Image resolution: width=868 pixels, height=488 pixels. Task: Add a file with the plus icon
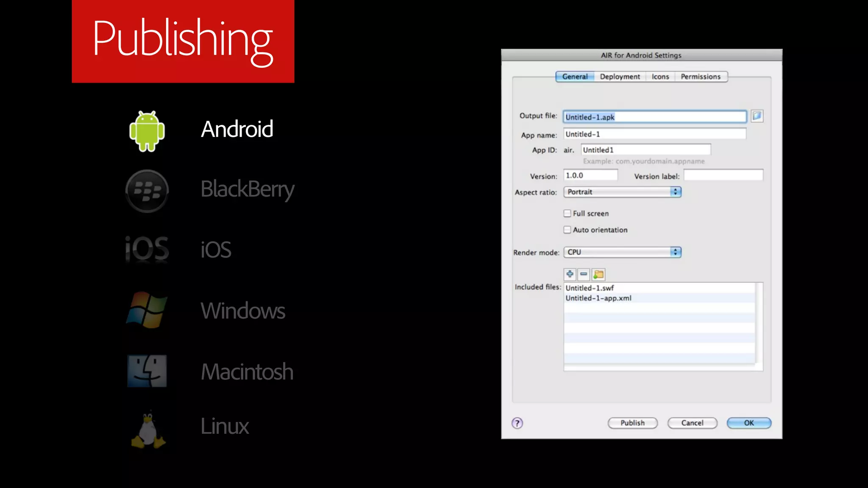pos(570,274)
